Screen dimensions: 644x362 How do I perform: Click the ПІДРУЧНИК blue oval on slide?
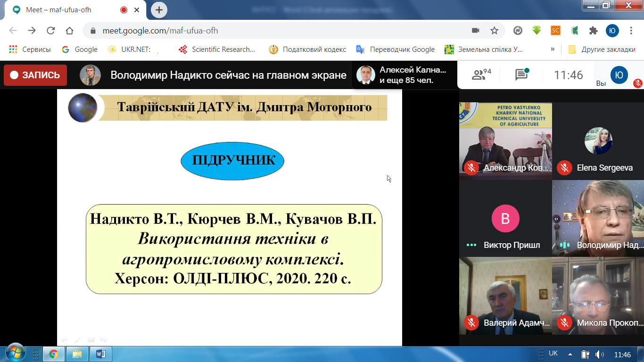click(232, 161)
